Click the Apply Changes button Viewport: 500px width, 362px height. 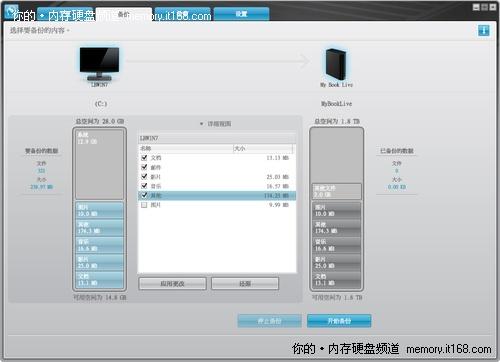tap(172, 284)
